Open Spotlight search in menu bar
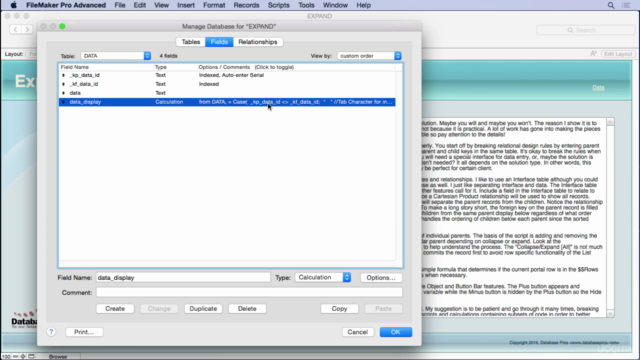Image resolution: width=640 pixels, height=360 pixels. coord(611,5)
